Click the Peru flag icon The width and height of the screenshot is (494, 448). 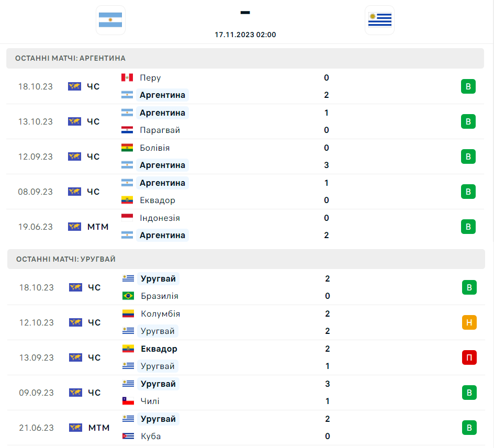[x=127, y=78]
